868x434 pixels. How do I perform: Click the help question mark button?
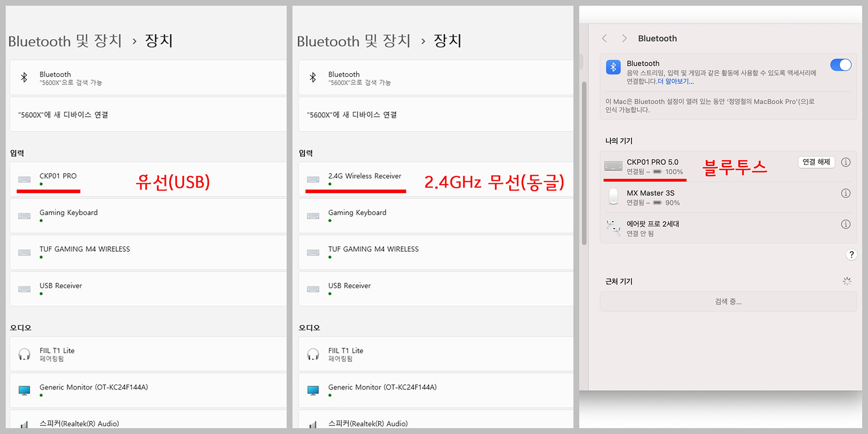click(851, 254)
